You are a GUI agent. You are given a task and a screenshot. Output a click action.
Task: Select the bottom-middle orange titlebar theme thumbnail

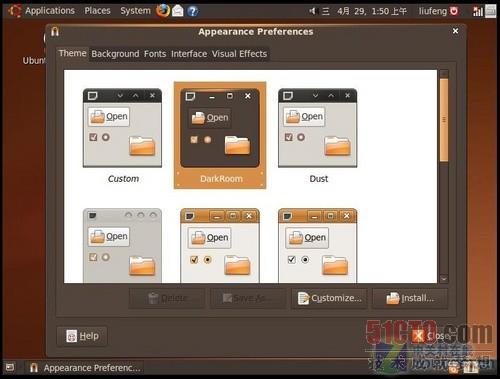pos(220,246)
